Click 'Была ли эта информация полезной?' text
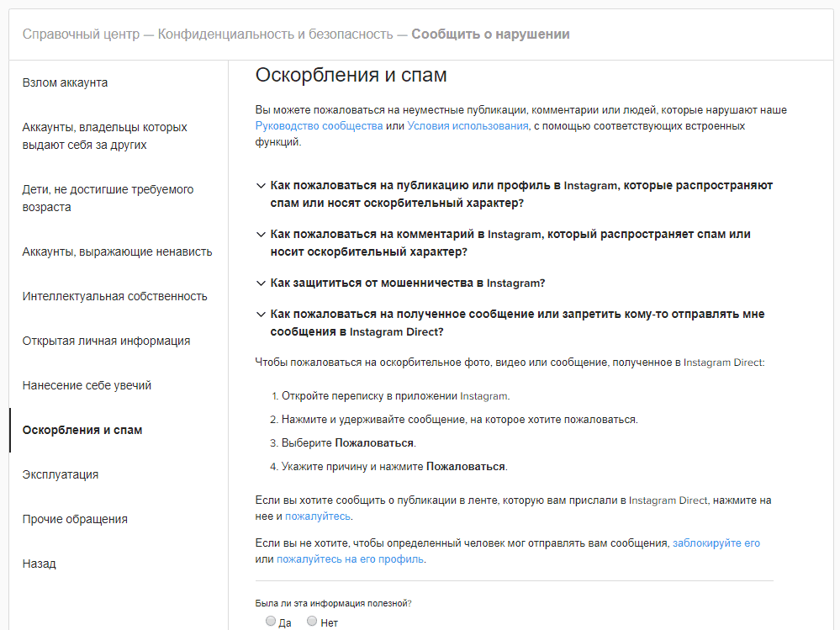The height and width of the screenshot is (630, 840). (x=333, y=603)
